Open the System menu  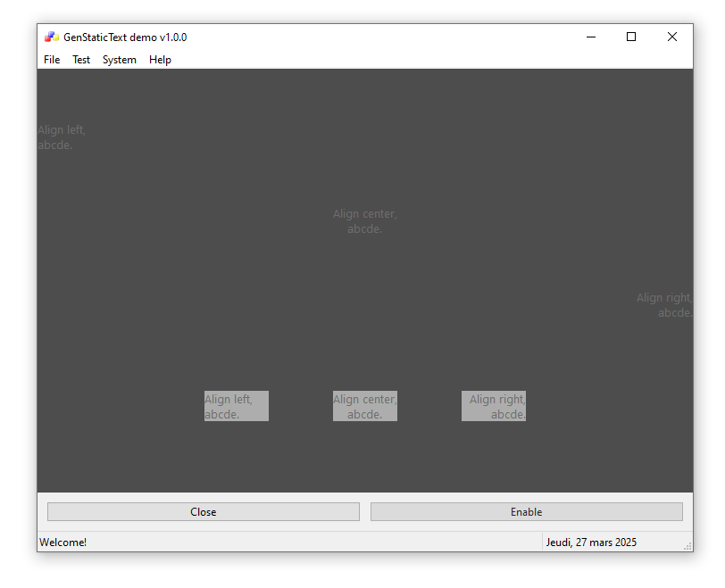(120, 60)
